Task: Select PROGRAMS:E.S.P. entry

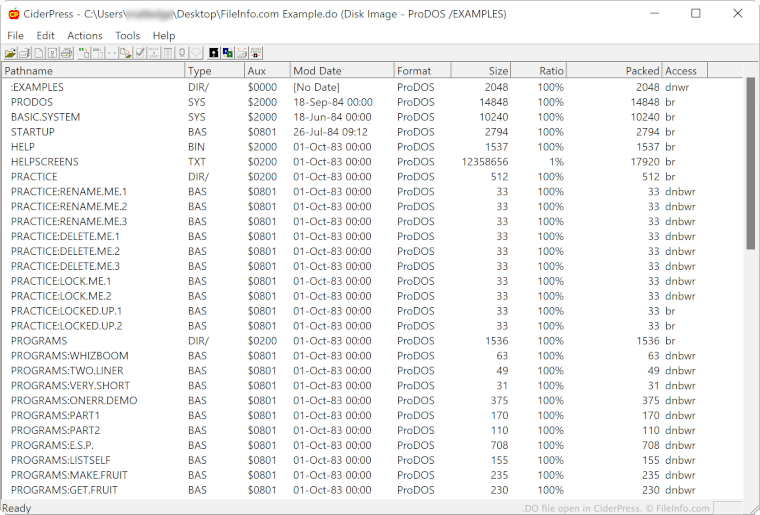Action: [x=372, y=445]
